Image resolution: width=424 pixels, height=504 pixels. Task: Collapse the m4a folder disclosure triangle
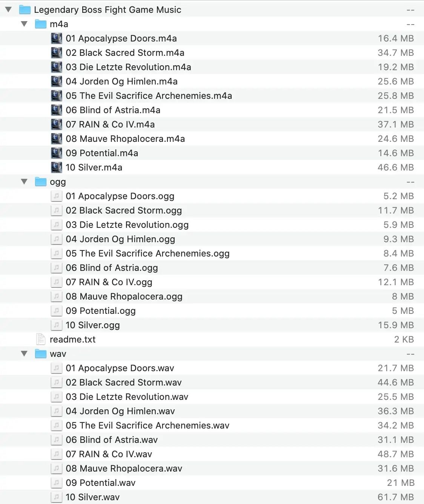(x=25, y=24)
